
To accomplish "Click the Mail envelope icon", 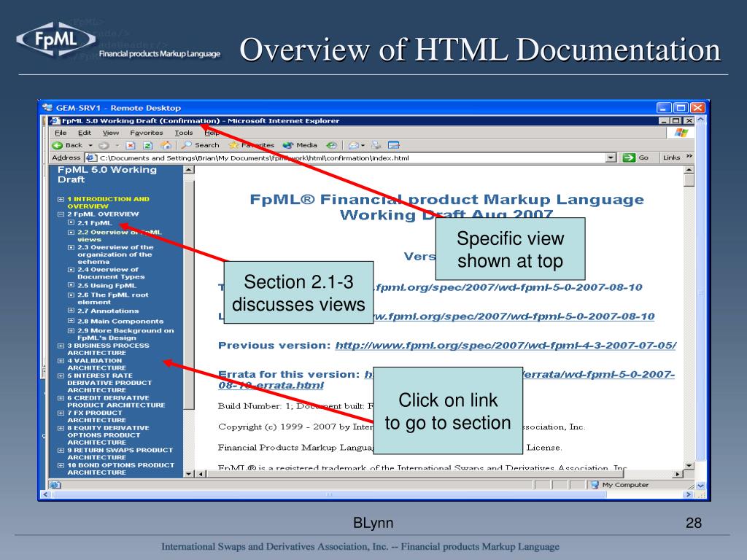I will pos(354,145).
